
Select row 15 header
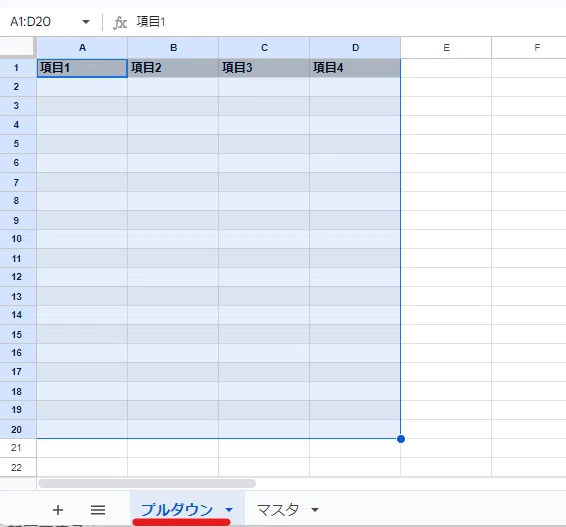click(18, 334)
